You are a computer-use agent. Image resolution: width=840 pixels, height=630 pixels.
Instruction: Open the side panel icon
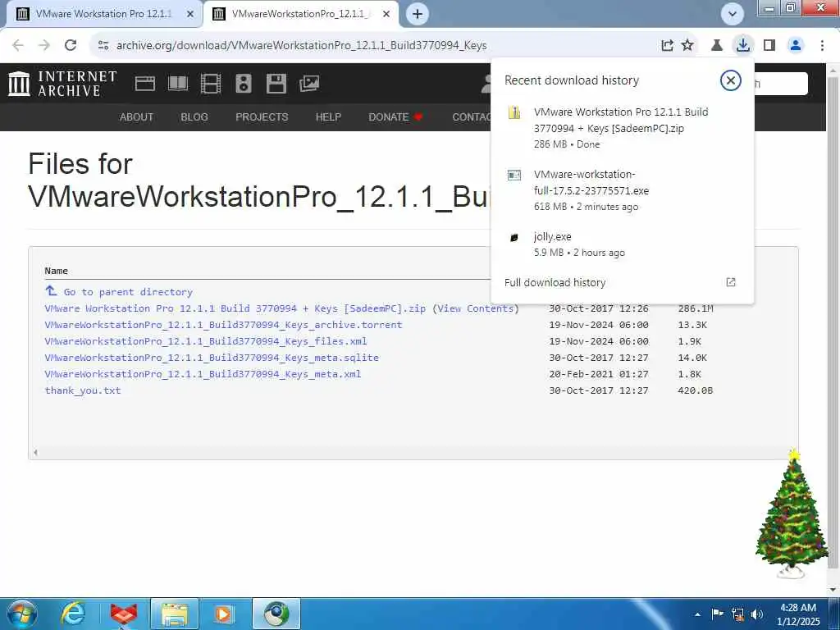(x=769, y=46)
